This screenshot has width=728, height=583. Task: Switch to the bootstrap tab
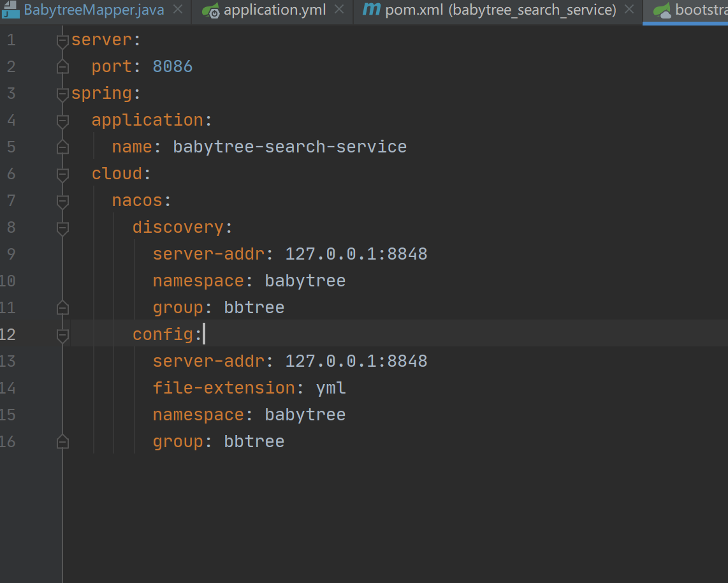(x=701, y=10)
